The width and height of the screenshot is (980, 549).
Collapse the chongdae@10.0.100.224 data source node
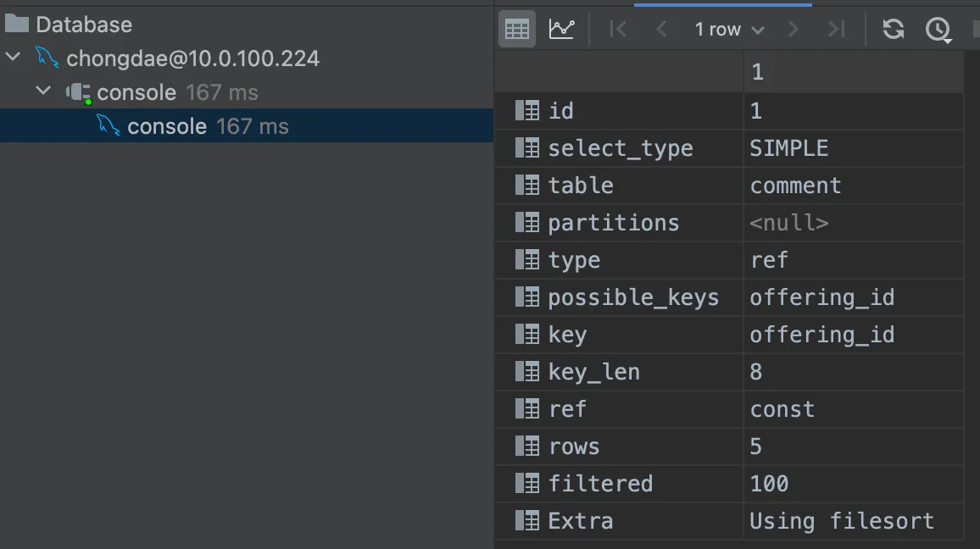14,58
